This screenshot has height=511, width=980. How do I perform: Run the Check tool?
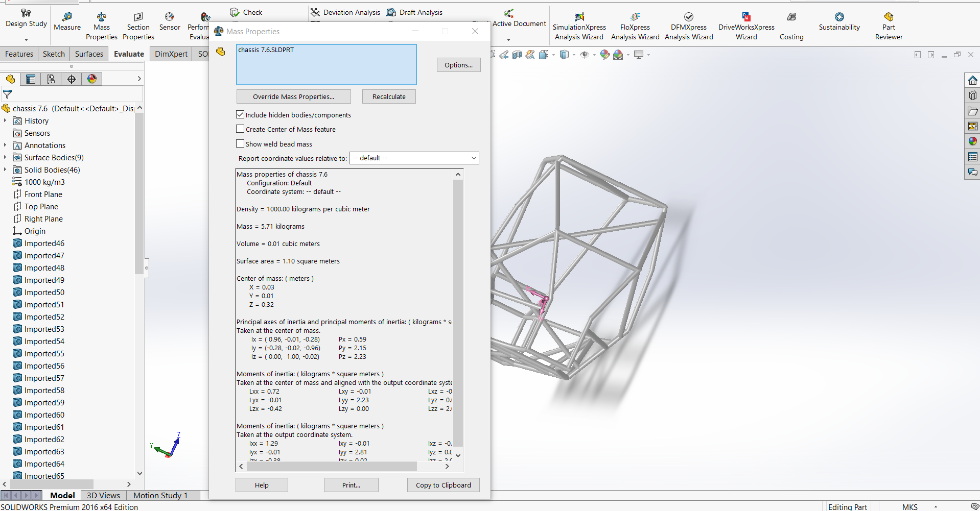246,12
